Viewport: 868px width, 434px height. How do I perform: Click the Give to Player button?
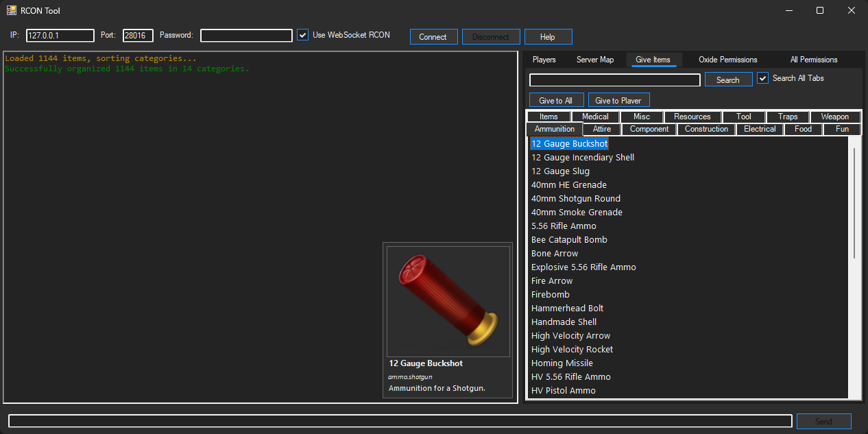tap(618, 100)
